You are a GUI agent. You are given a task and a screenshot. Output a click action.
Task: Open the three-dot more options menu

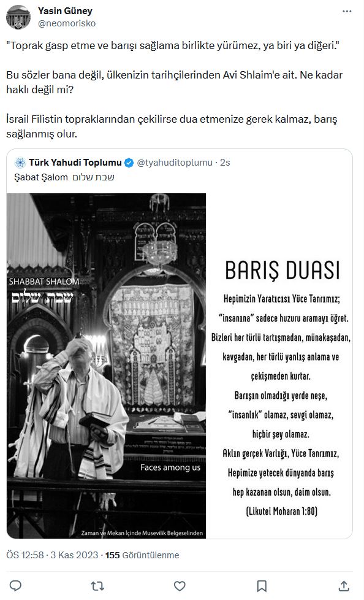347,12
